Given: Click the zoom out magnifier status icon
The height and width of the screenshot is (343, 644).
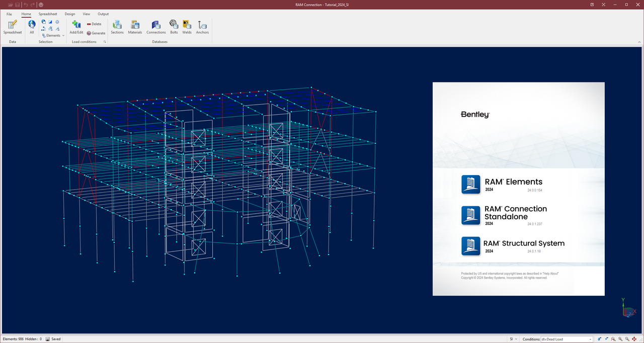Looking at the screenshot, I should [x=627, y=339].
